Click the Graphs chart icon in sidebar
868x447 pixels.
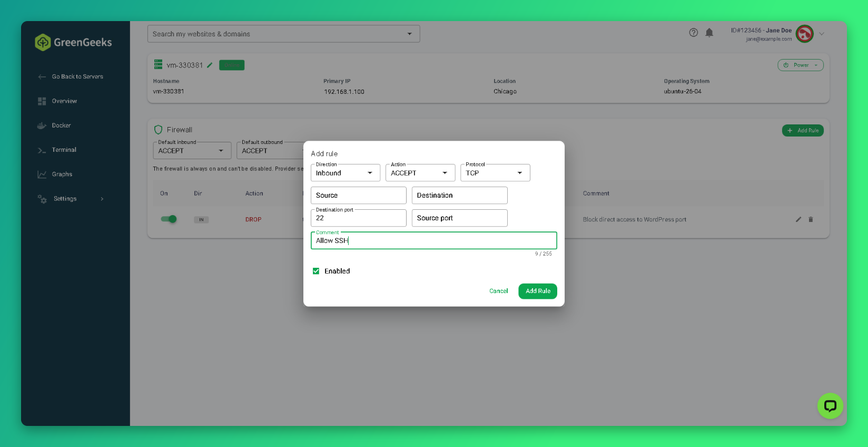[42, 174]
